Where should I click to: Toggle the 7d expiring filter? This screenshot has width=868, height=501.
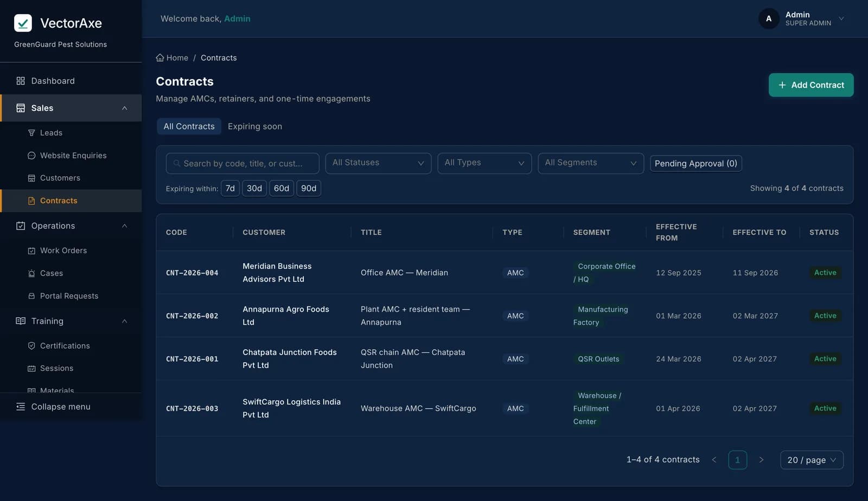[x=230, y=188]
